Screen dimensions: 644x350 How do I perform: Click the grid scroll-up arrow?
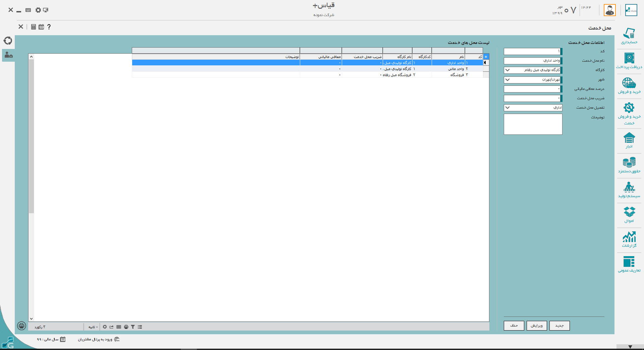[x=31, y=57]
